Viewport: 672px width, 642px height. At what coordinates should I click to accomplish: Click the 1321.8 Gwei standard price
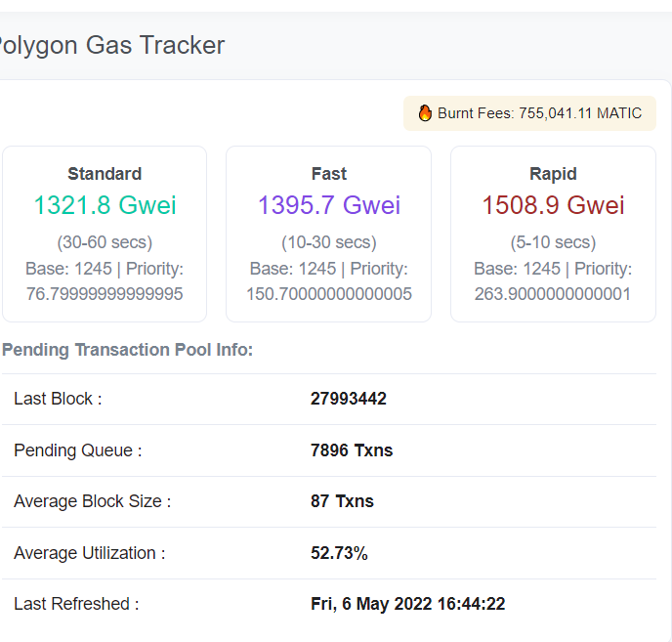tap(105, 204)
